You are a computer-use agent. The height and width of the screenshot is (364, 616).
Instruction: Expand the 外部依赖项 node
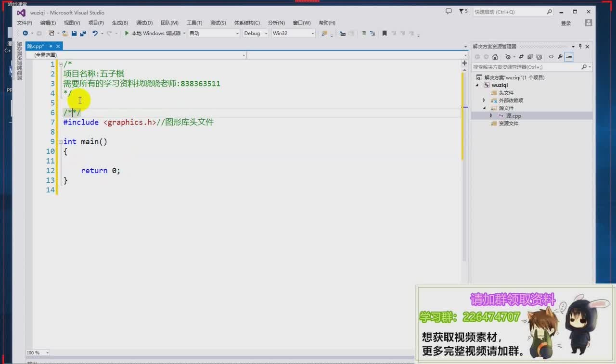(484, 100)
